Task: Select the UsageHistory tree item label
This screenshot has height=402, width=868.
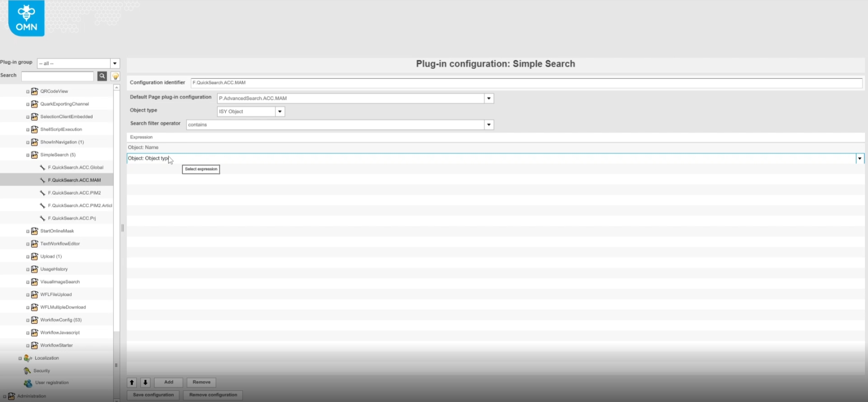Action: (54, 269)
